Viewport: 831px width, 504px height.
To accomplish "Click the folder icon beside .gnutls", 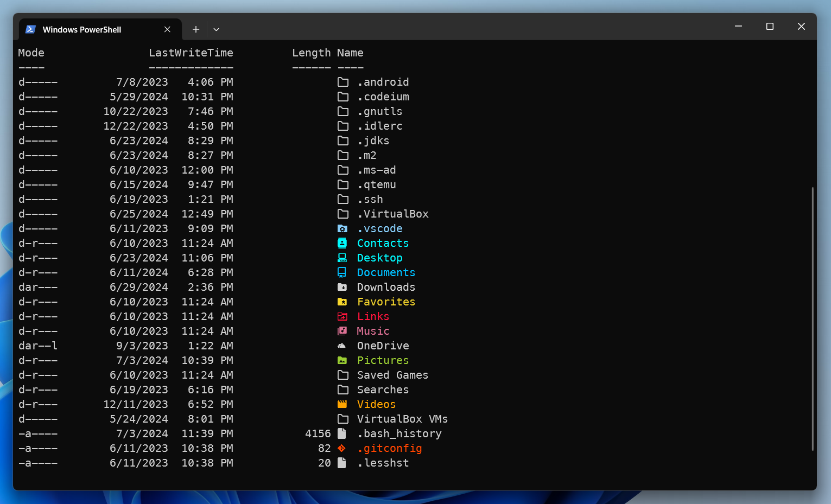I will tap(343, 111).
